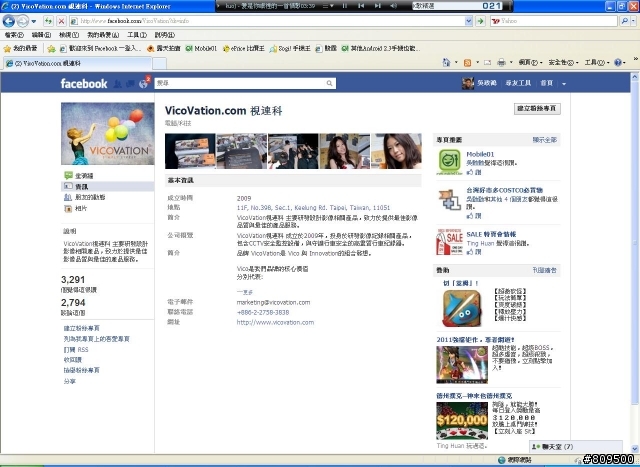Image resolution: width=640 pixels, height=467 pixels.
Task: Click the Keelung Rd. Taipei address link
Action: [313, 207]
